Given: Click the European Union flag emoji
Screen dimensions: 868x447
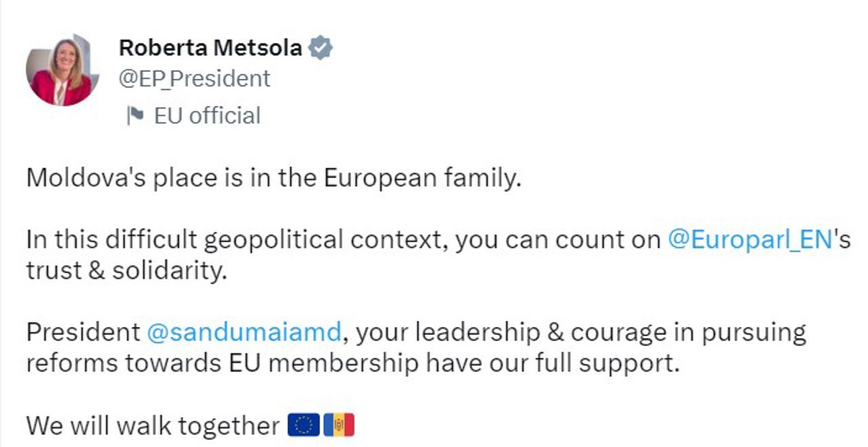Looking at the screenshot, I should (x=304, y=425).
